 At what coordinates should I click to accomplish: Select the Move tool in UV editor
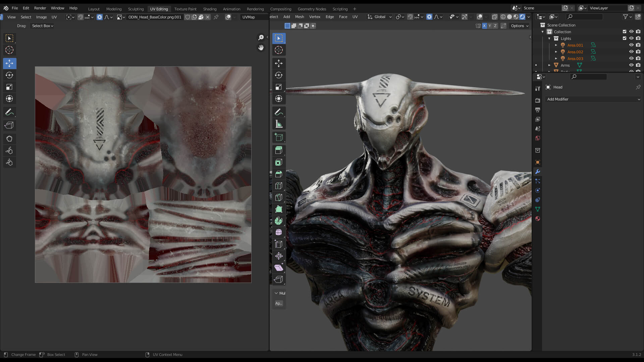[9, 63]
